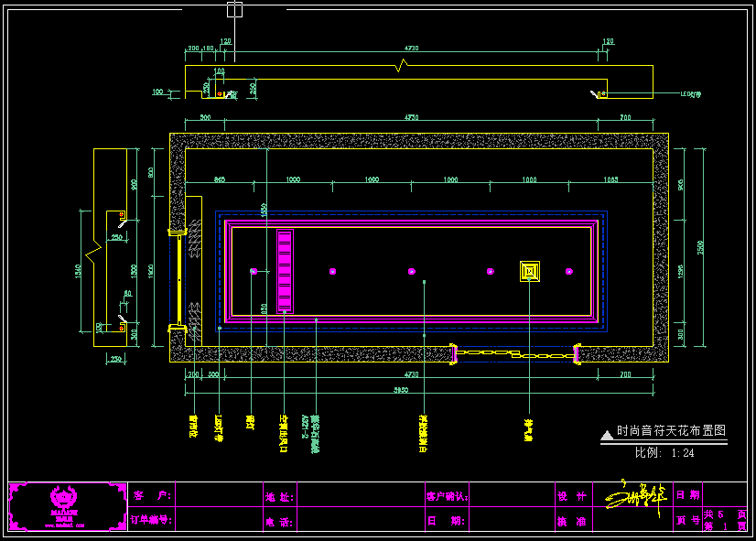This screenshot has height=541, width=756.
Task: Select the rightmost magenta downlight symbol
Action: [x=568, y=271]
